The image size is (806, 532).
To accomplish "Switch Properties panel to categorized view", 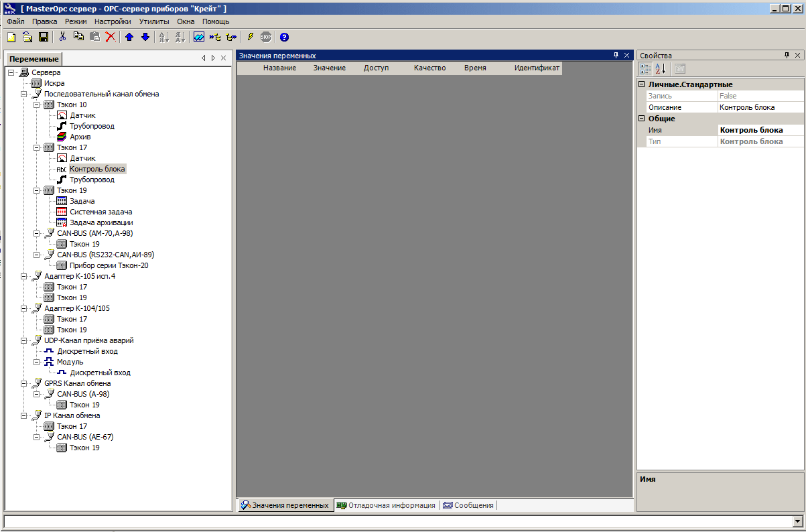I will pos(645,69).
